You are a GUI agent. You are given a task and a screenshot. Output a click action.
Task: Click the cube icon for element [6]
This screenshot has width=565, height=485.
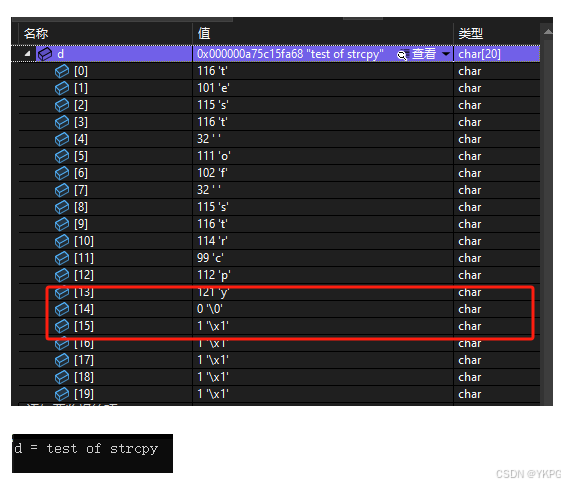[x=62, y=173]
